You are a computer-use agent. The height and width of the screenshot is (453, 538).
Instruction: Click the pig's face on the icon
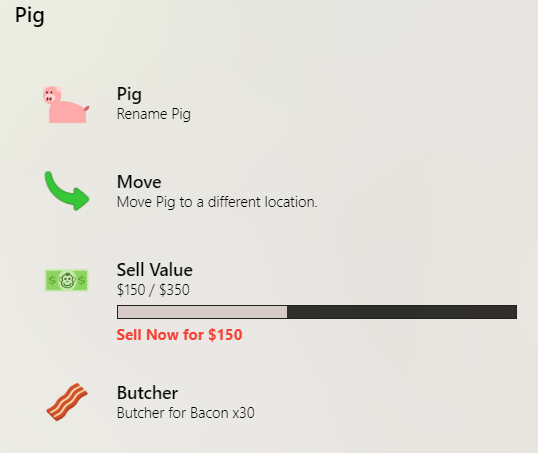coord(51,95)
